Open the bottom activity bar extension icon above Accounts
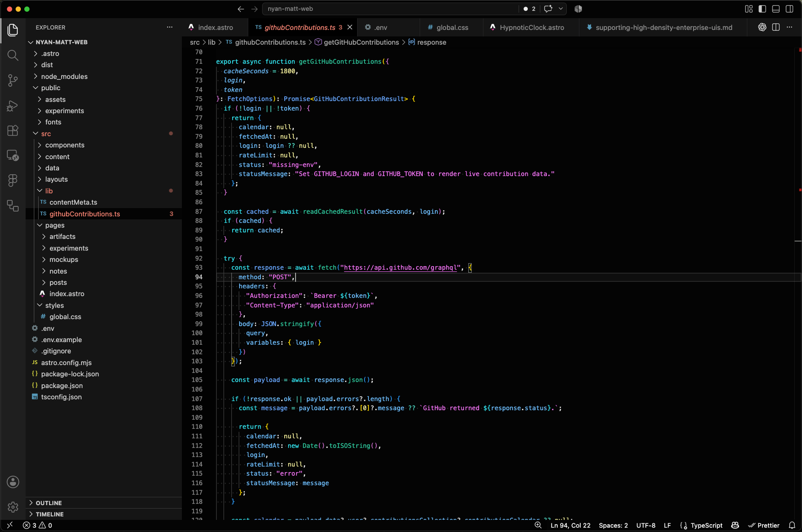This screenshot has height=532, width=802. 13,206
